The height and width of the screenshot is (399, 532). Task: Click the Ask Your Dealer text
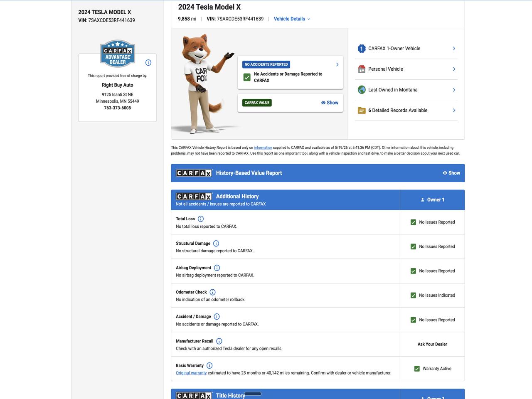click(432, 344)
